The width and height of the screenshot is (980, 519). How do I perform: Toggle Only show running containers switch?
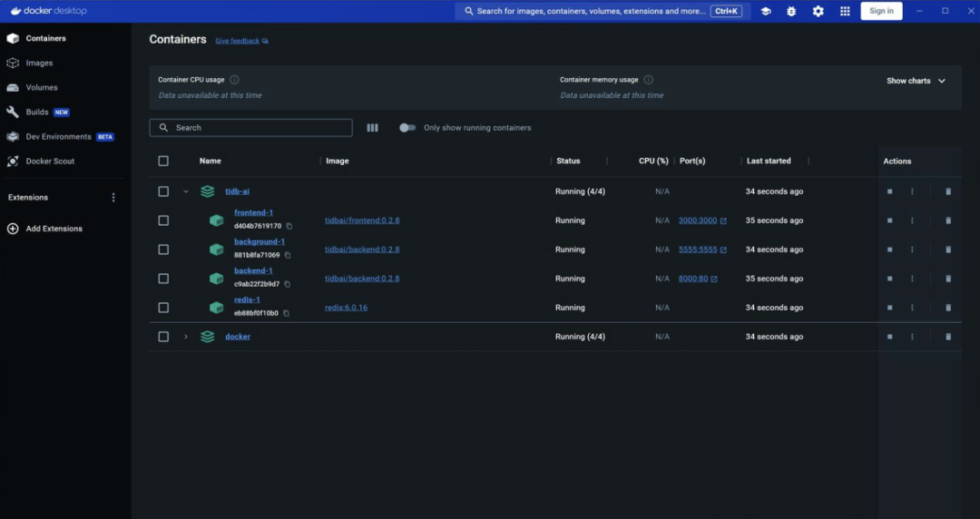click(407, 128)
